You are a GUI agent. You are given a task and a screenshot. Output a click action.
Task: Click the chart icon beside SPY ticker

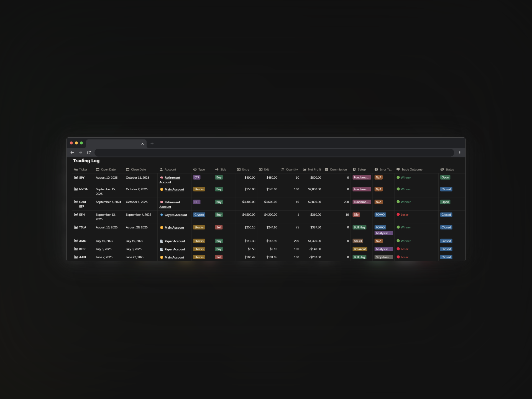coord(76,177)
